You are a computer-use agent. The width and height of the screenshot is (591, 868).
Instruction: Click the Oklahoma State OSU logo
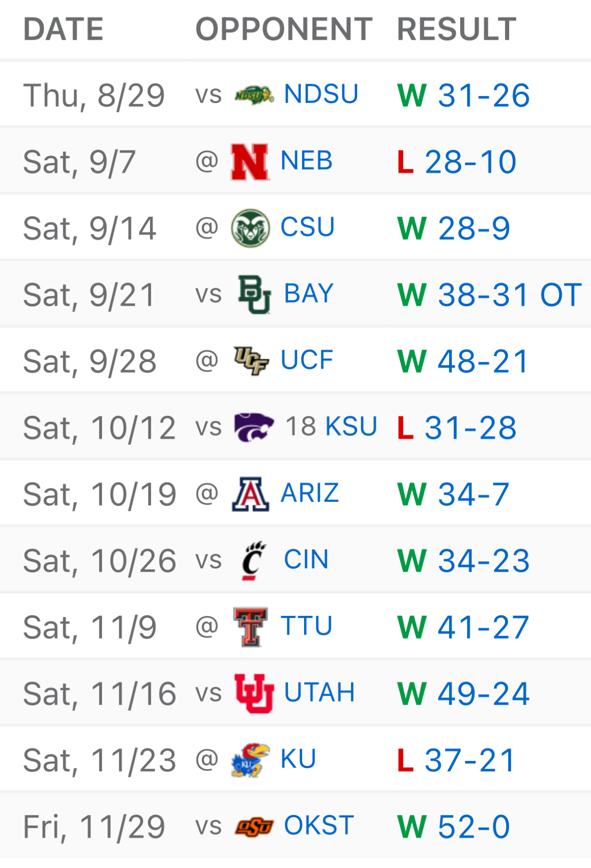point(254,827)
